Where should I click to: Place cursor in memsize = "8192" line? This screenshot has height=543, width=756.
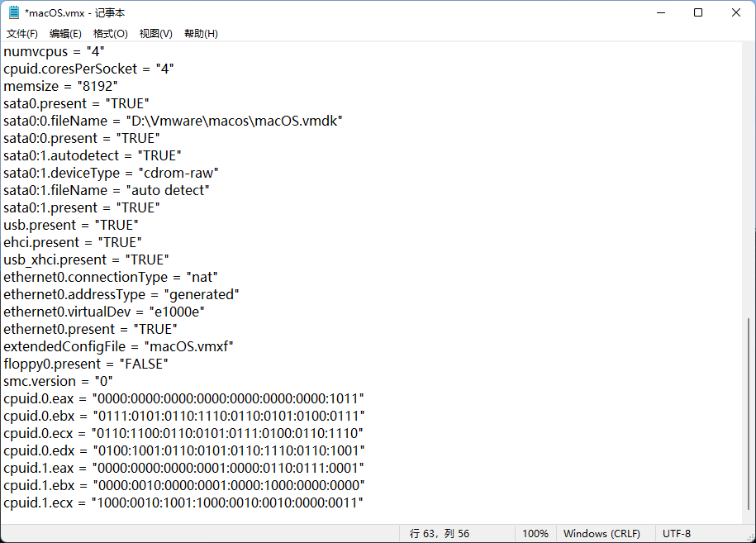pos(61,86)
